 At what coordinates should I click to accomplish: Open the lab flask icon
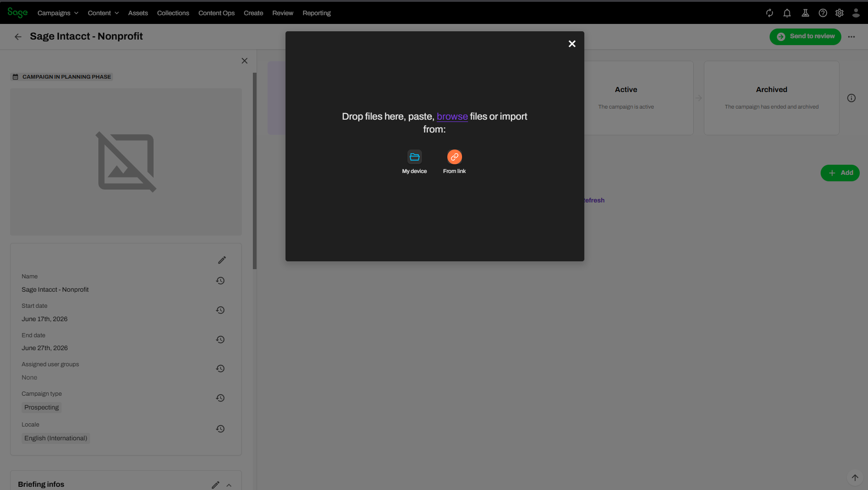pyautogui.click(x=805, y=13)
